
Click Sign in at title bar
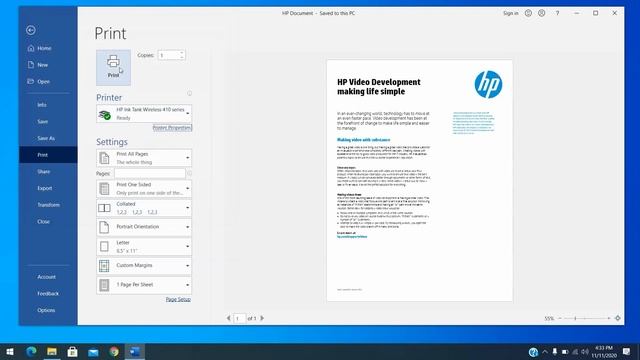(x=511, y=13)
